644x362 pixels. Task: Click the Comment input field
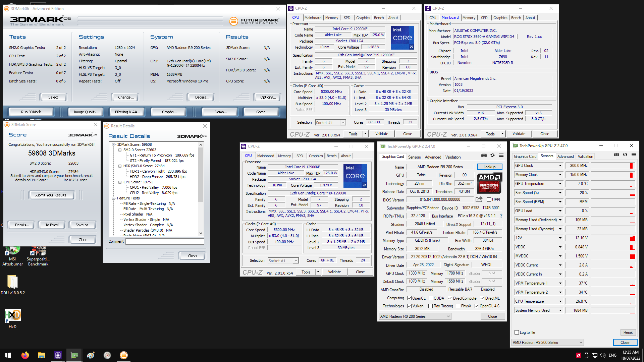(165, 241)
